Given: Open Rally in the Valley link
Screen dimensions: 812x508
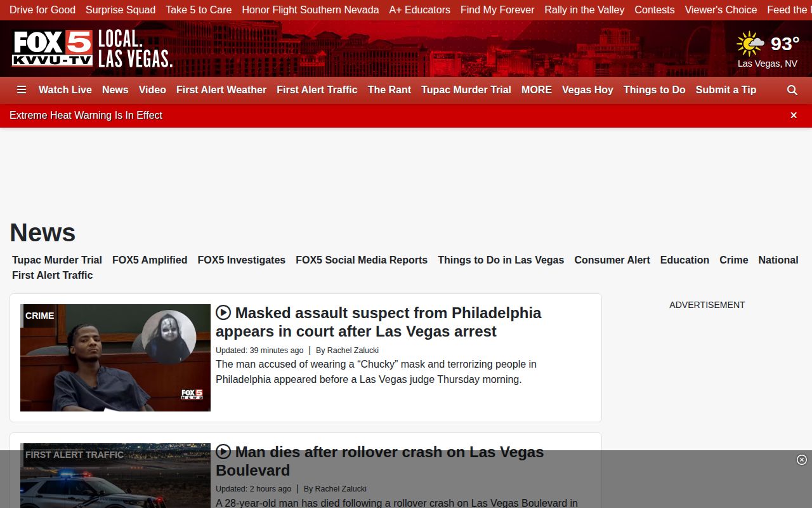Looking at the screenshot, I should [x=584, y=10].
